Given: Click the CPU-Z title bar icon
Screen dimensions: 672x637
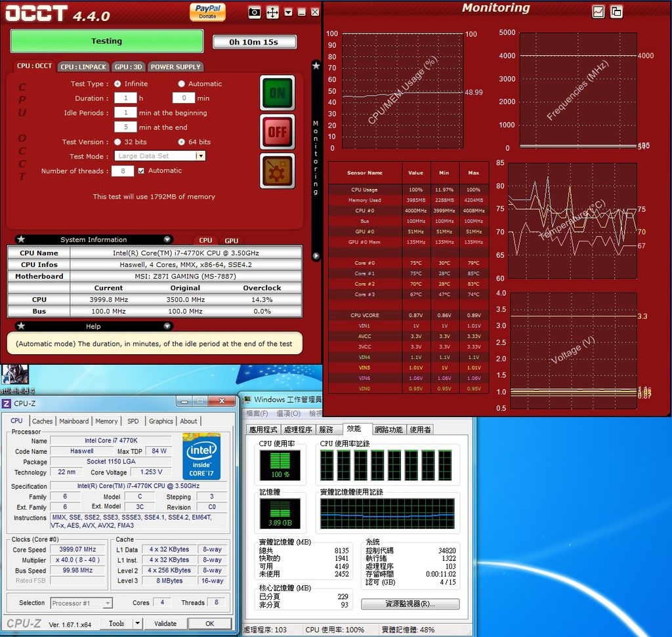Looking at the screenshot, I should click(x=7, y=403).
